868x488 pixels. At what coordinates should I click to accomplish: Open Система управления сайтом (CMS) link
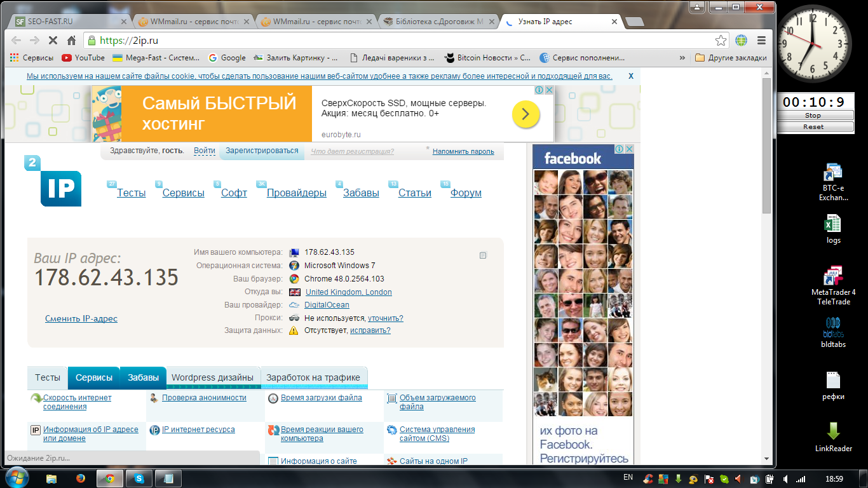437,434
